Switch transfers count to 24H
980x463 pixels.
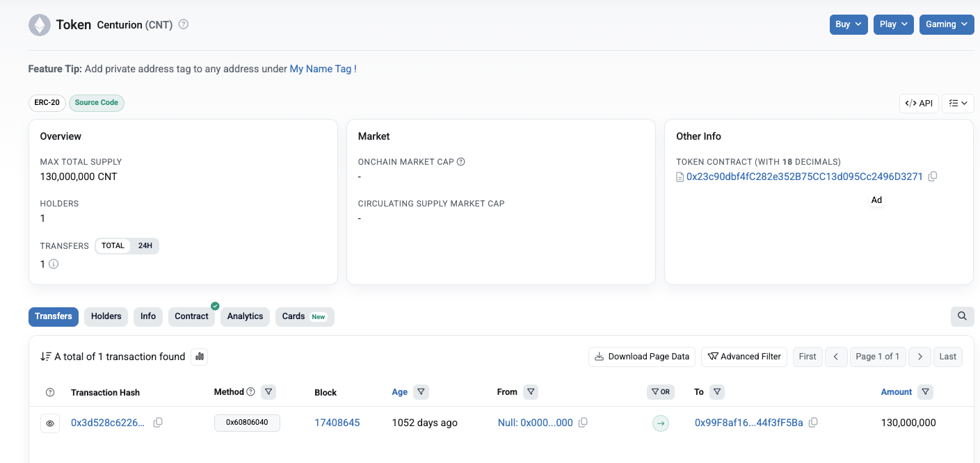tap(145, 245)
